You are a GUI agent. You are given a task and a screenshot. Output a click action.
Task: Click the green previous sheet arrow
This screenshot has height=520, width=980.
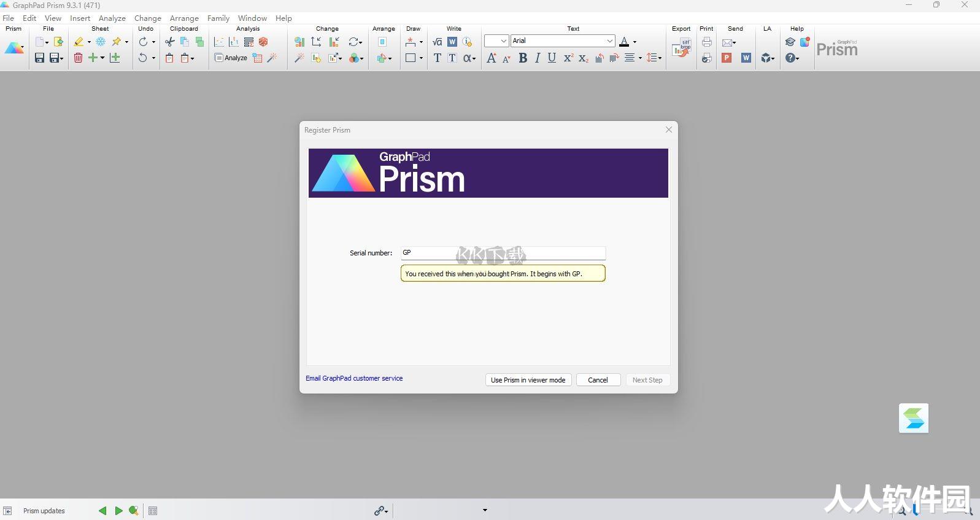click(x=102, y=510)
